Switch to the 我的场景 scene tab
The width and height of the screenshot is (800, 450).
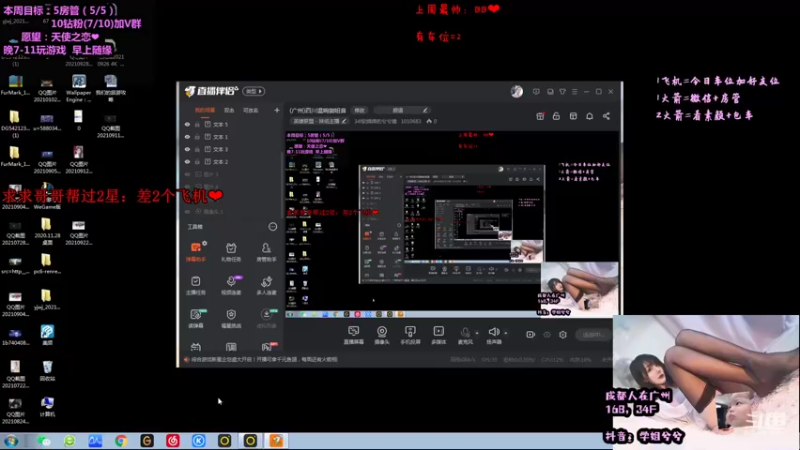pos(205,110)
